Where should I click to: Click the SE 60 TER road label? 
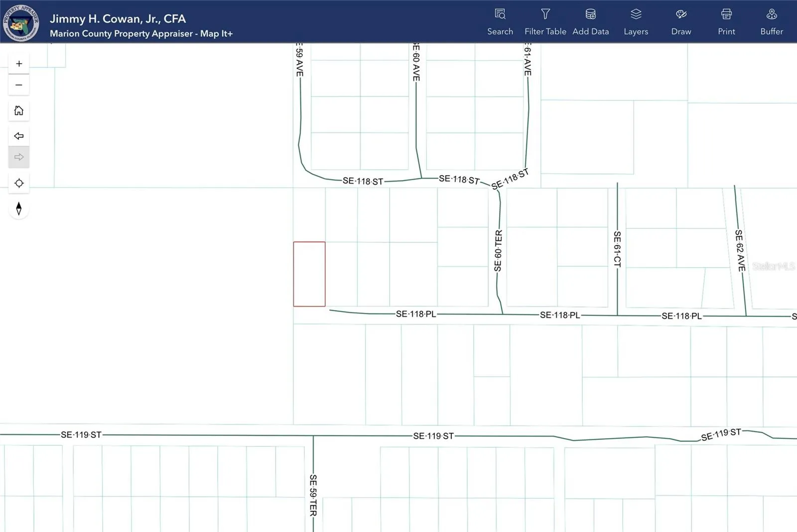[x=498, y=251]
